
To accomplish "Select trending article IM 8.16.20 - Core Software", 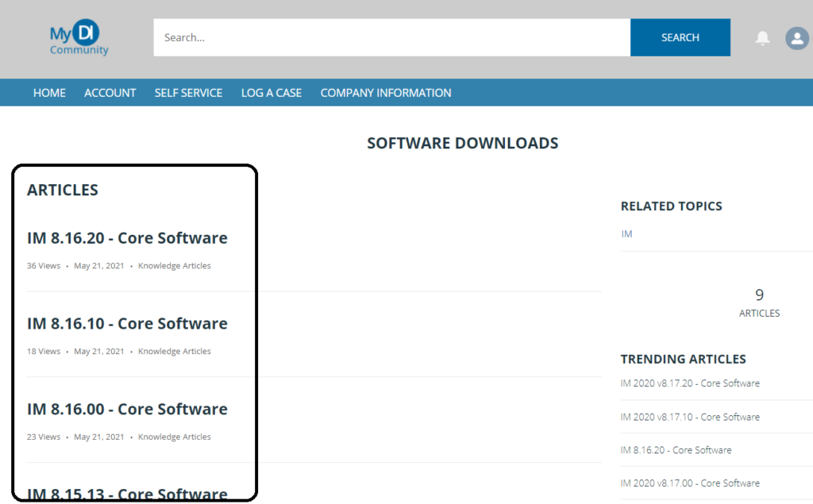I will [x=676, y=449].
